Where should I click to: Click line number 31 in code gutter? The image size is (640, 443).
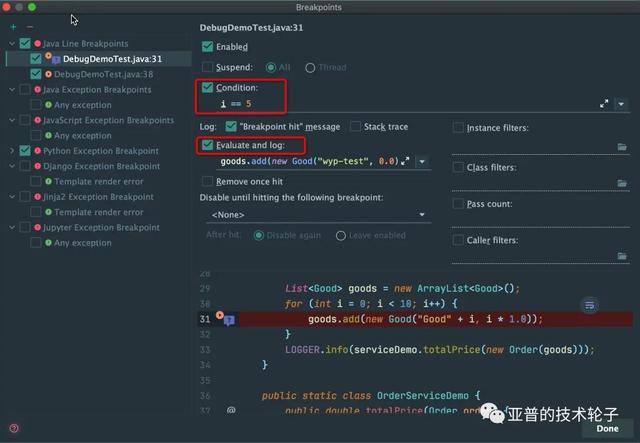(205, 319)
